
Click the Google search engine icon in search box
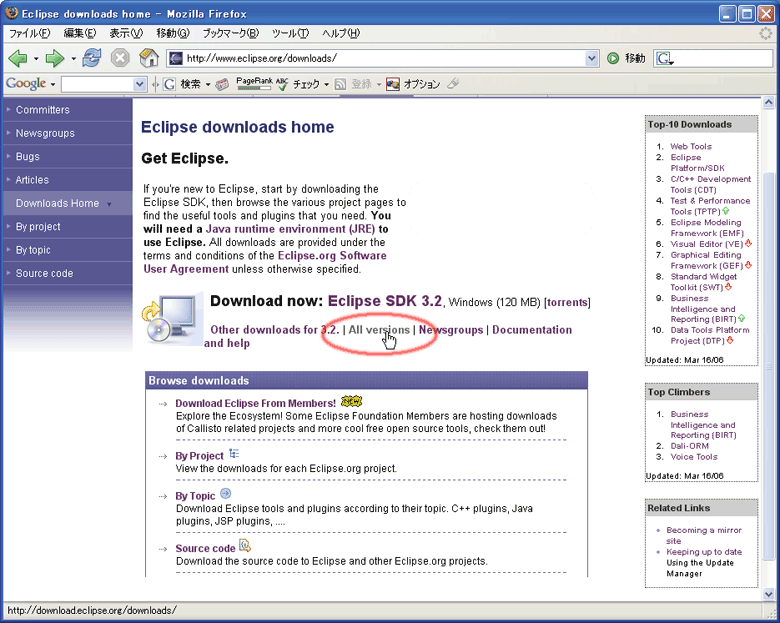tap(664, 59)
